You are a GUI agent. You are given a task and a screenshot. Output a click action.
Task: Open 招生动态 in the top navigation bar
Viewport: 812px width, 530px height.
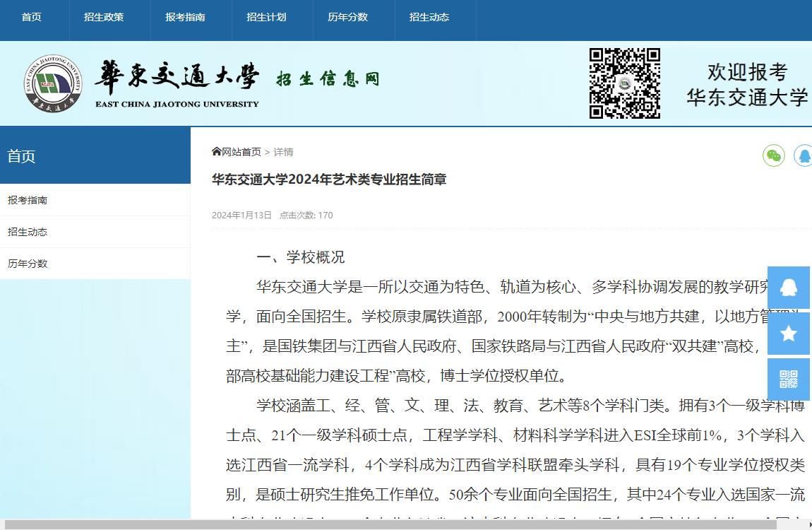(429, 17)
